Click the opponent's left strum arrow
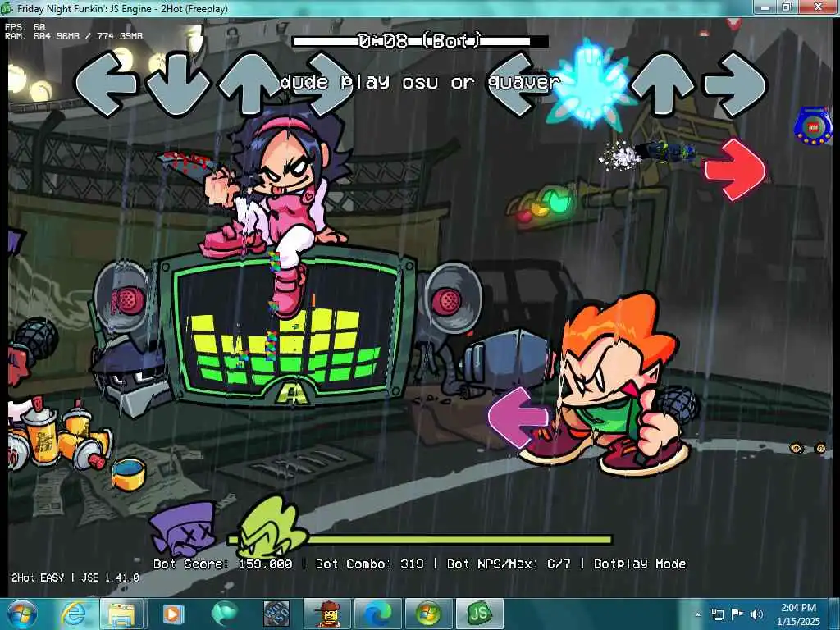Screen dimensions: 840x630 (106, 84)
